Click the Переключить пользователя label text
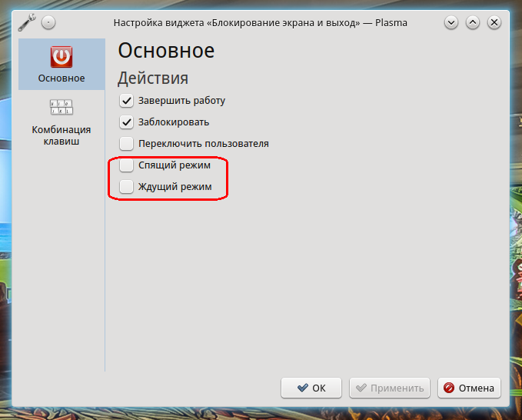This screenshot has width=522, height=420. point(204,144)
